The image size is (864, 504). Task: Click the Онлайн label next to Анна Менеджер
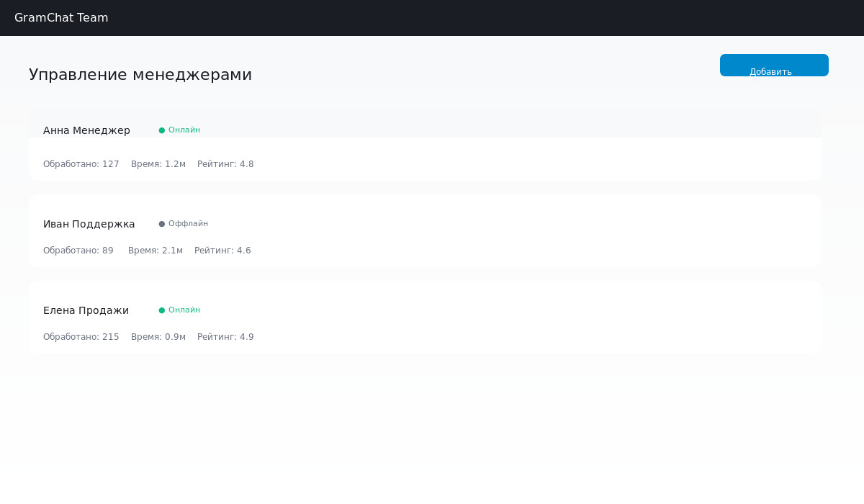pyautogui.click(x=184, y=130)
